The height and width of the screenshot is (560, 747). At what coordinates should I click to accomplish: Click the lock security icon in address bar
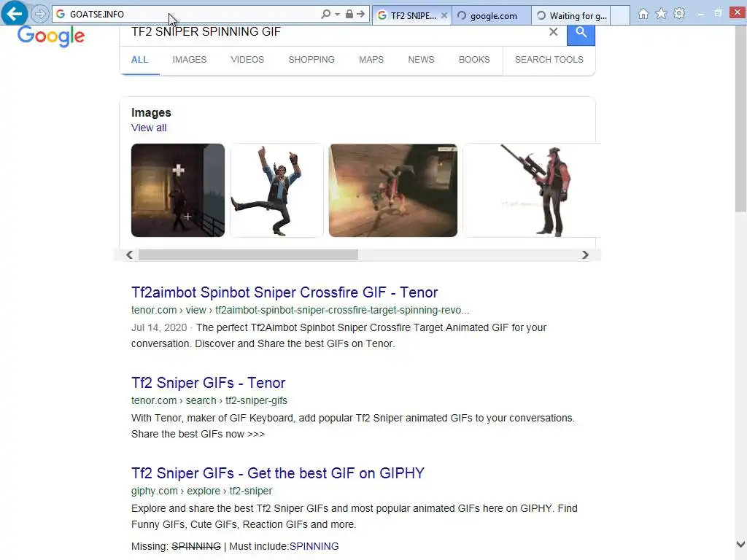pyautogui.click(x=349, y=14)
